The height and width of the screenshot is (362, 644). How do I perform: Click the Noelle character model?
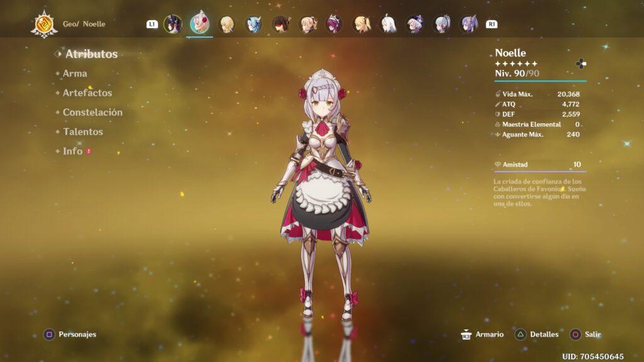point(321,195)
